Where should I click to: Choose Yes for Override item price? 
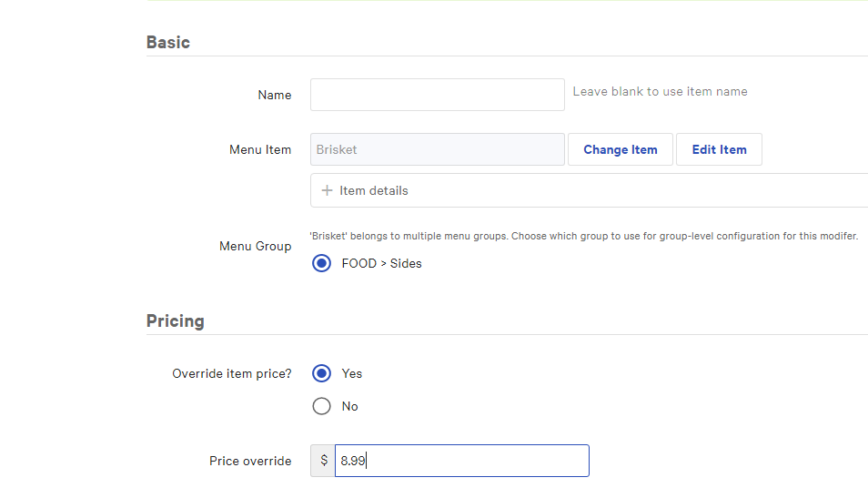321,373
